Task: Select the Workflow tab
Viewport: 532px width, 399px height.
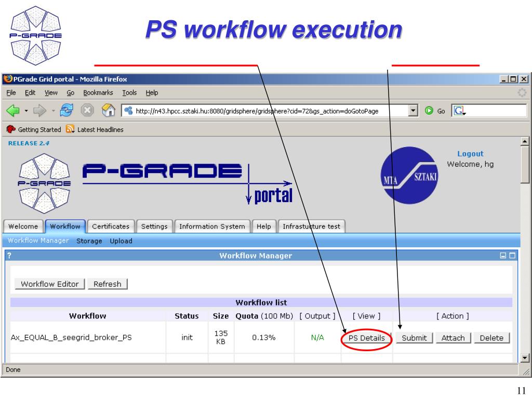Action: (65, 227)
